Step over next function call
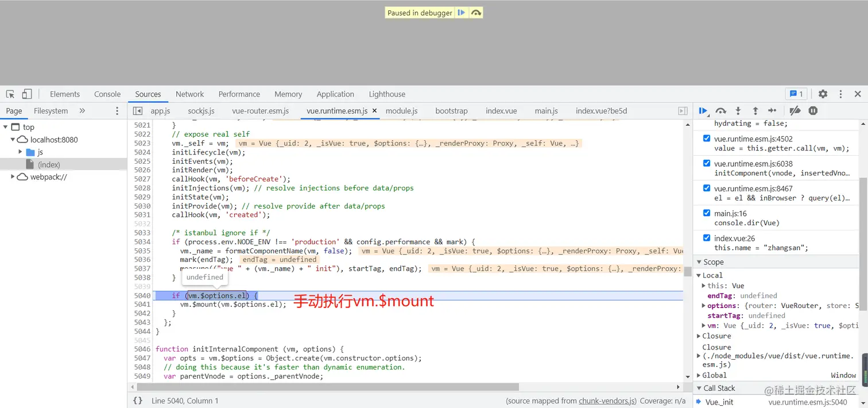868x408 pixels. pyautogui.click(x=721, y=111)
